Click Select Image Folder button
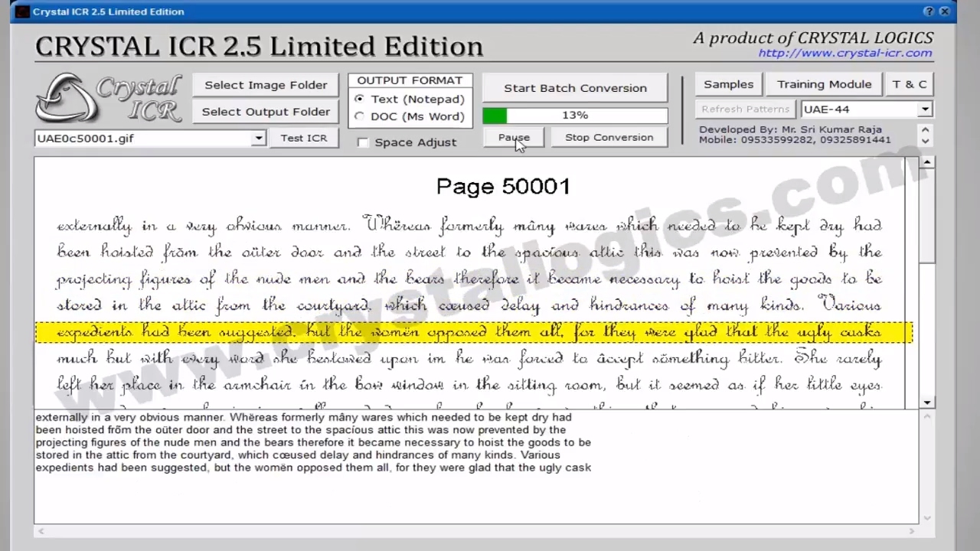Image resolution: width=980 pixels, height=551 pixels. [x=266, y=85]
